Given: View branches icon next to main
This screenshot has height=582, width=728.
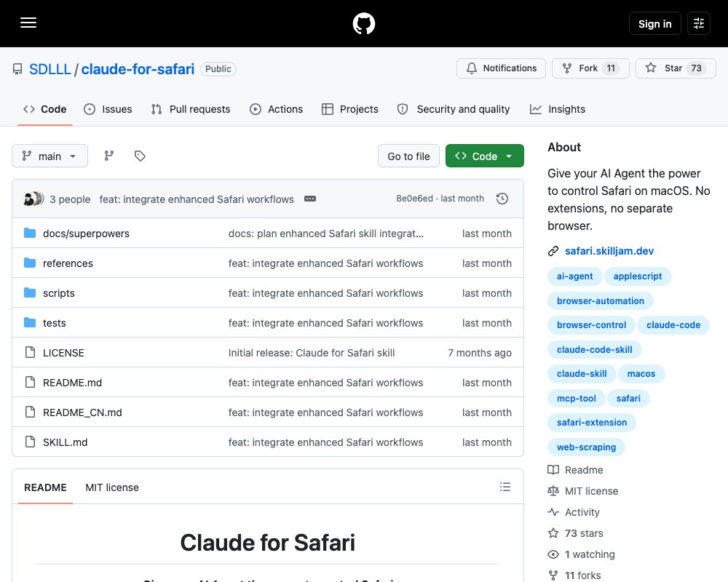Looking at the screenshot, I should point(109,156).
